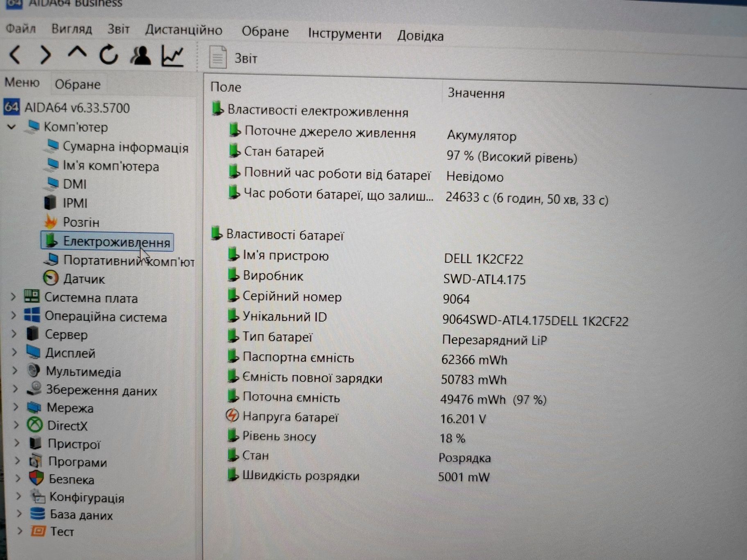Switch to the Обране panel tab
Image resolution: width=747 pixels, height=560 pixels.
[x=78, y=84]
